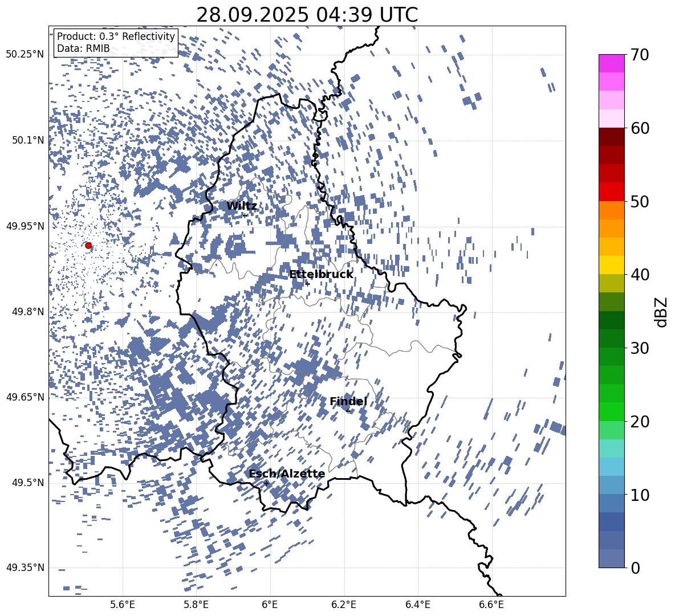
Task: Click the 5.6°E longitude label
Action: click(122, 605)
